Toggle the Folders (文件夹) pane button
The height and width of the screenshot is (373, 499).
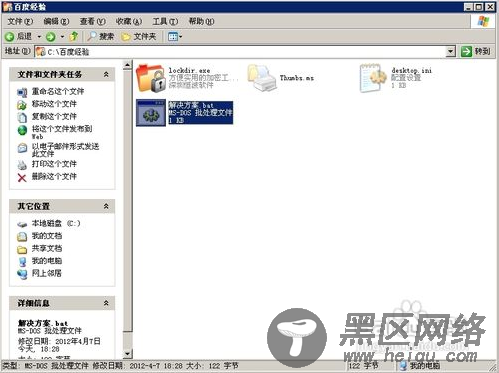139,36
